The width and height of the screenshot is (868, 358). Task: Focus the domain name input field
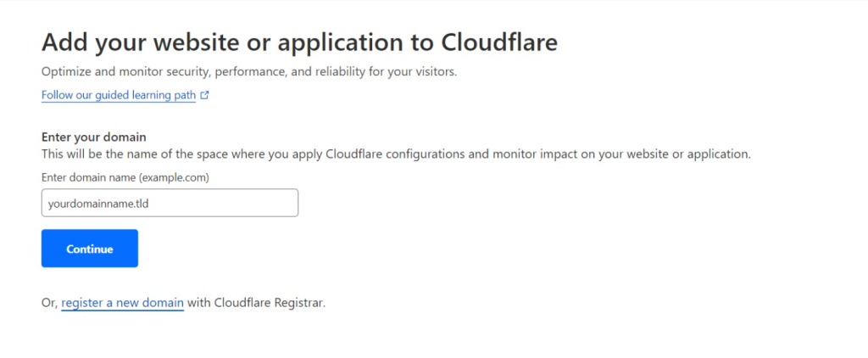point(170,203)
